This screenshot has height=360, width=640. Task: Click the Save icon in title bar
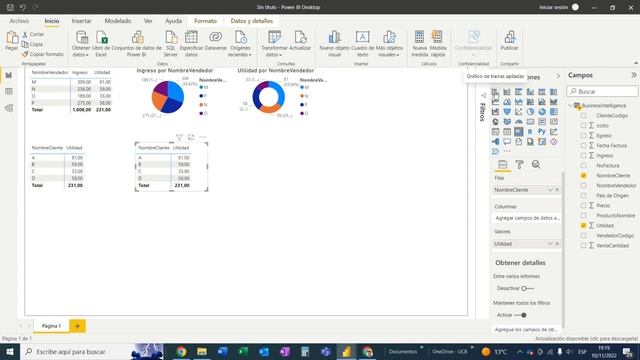(10, 7)
